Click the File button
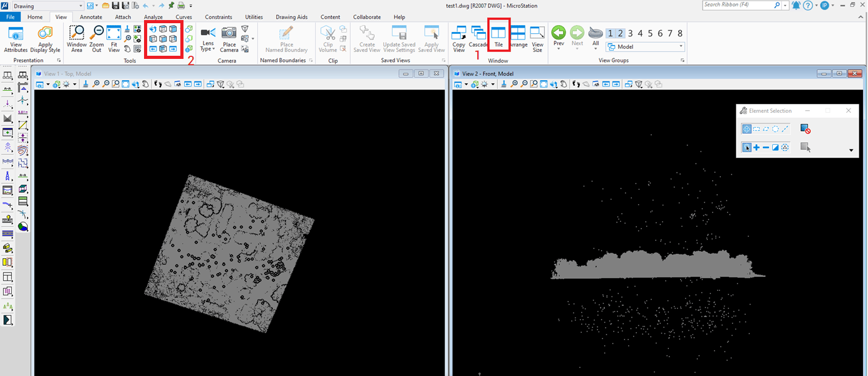868x376 pixels. pos(11,17)
